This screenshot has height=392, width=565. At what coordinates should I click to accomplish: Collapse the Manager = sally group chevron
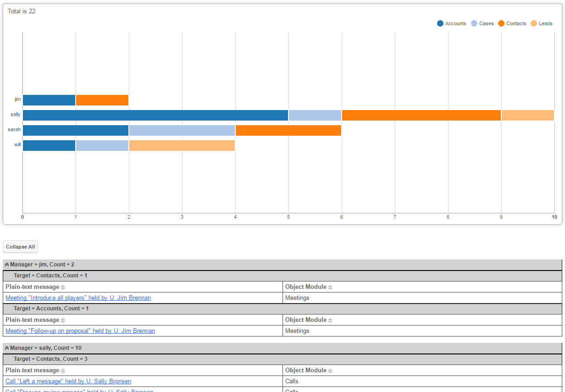(x=7, y=348)
